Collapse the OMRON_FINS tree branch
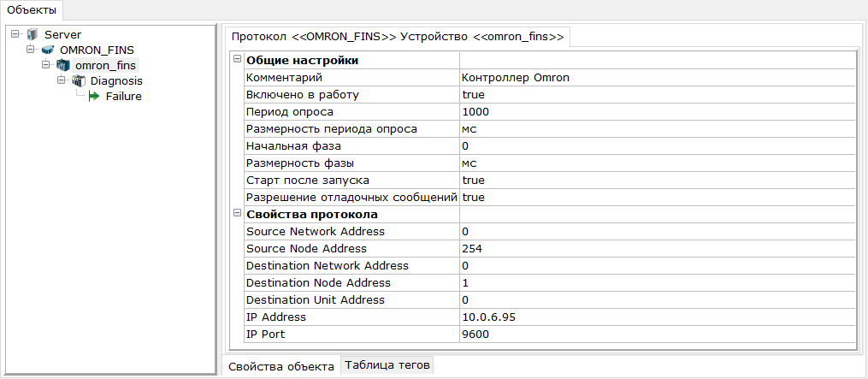 pos(31,50)
